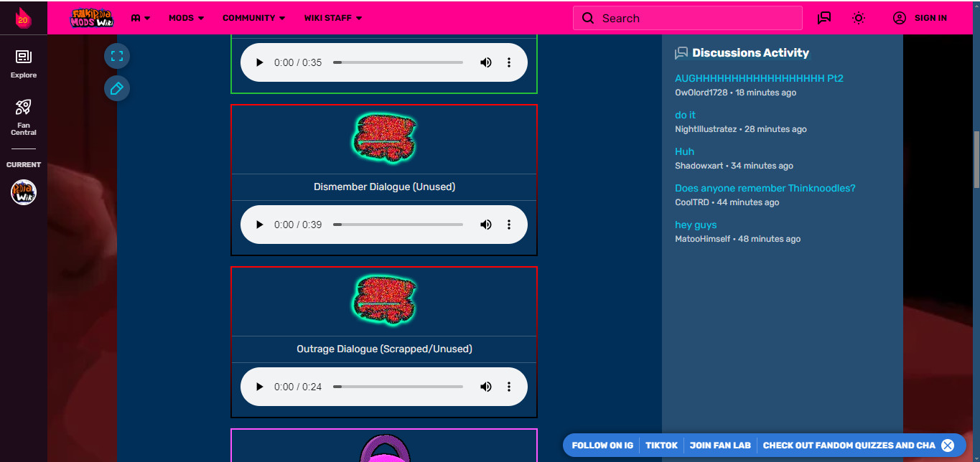Open the AUGHHHH Pt2 discussion post

pyautogui.click(x=759, y=78)
